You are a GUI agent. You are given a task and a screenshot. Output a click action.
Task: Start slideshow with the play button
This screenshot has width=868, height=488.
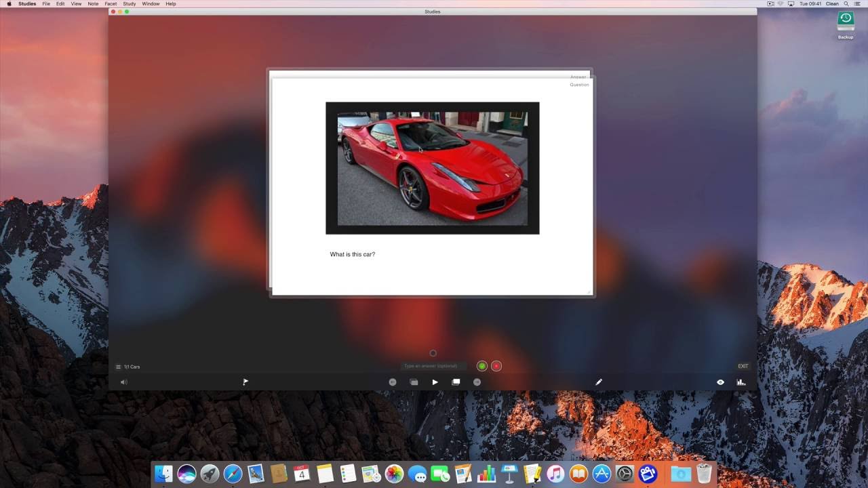tap(435, 382)
